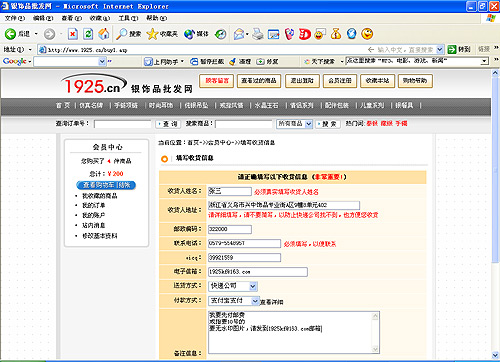Open the 站内消息 sidebar link

(x=94, y=225)
